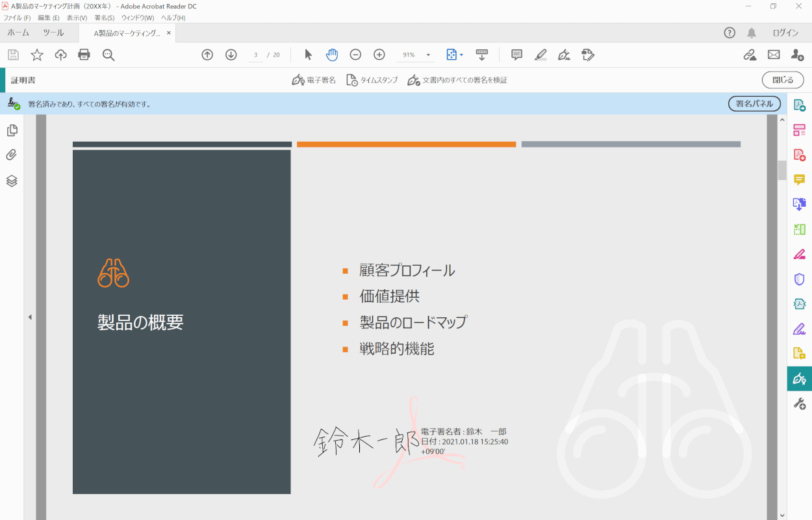This screenshot has height=520, width=812.
Task: Open the 署名 (Sign) menu
Action: pyautogui.click(x=104, y=18)
